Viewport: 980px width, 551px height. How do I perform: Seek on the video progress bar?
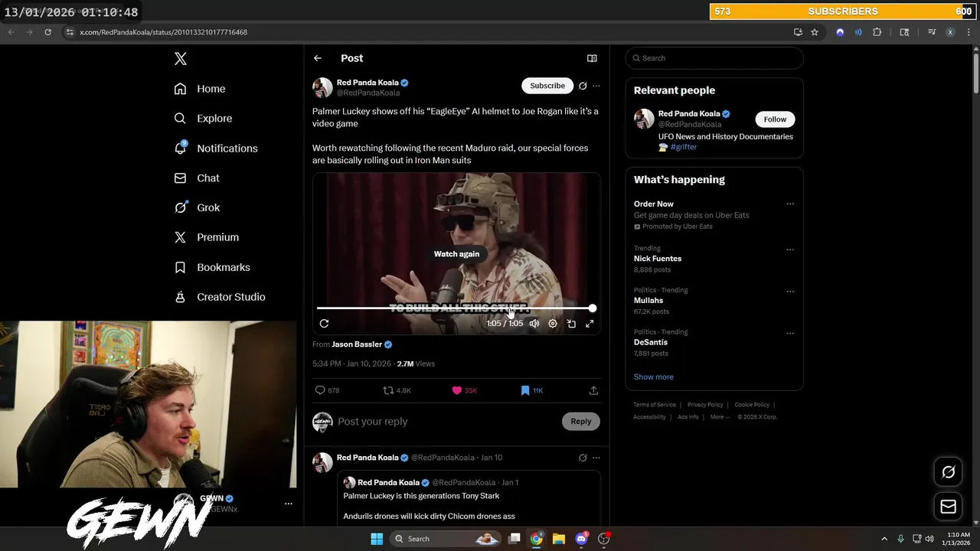coord(456,308)
